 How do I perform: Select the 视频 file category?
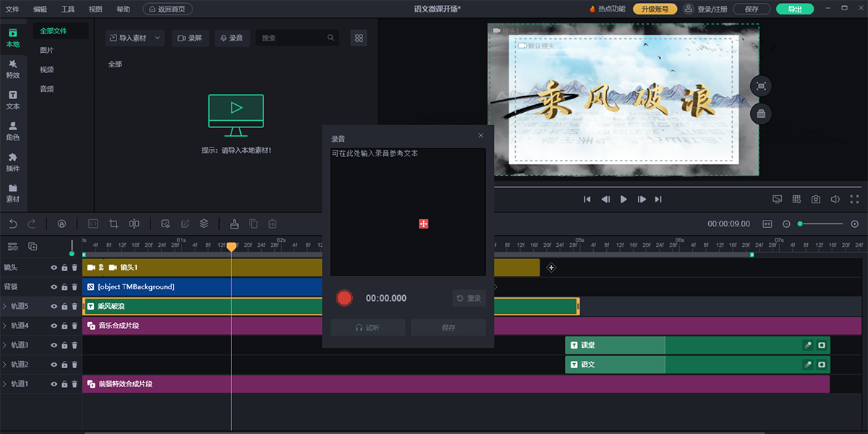47,69
